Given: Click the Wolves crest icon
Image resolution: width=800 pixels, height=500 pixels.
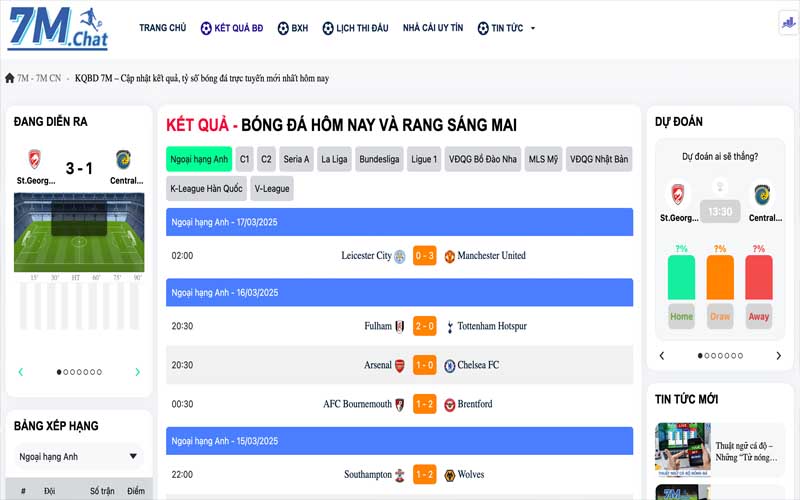Looking at the screenshot, I should coord(449,475).
